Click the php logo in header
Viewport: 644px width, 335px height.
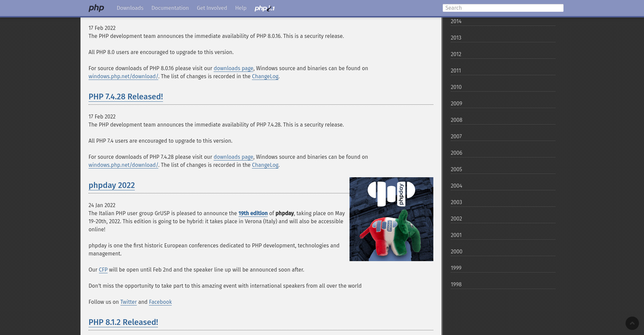pyautogui.click(x=96, y=8)
